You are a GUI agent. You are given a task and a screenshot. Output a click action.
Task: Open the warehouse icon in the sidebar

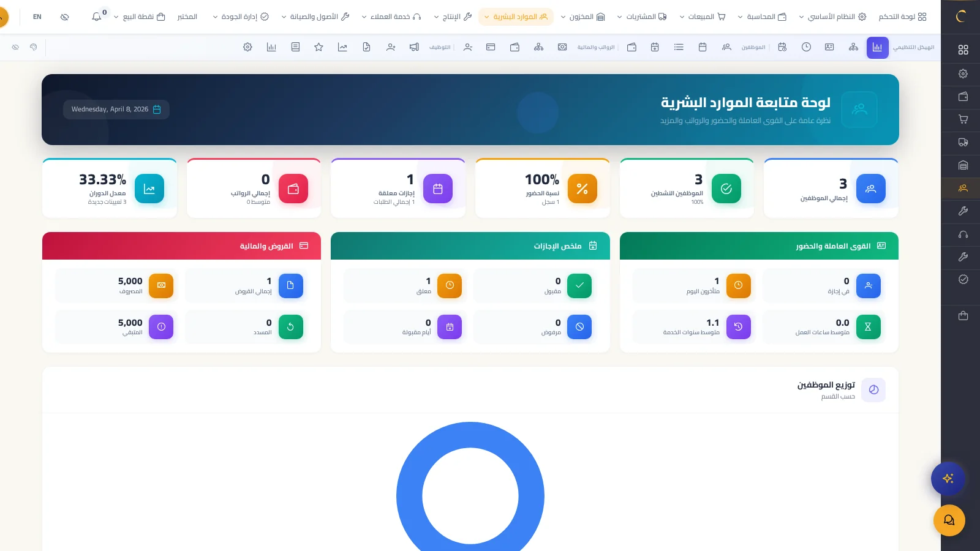963,165
